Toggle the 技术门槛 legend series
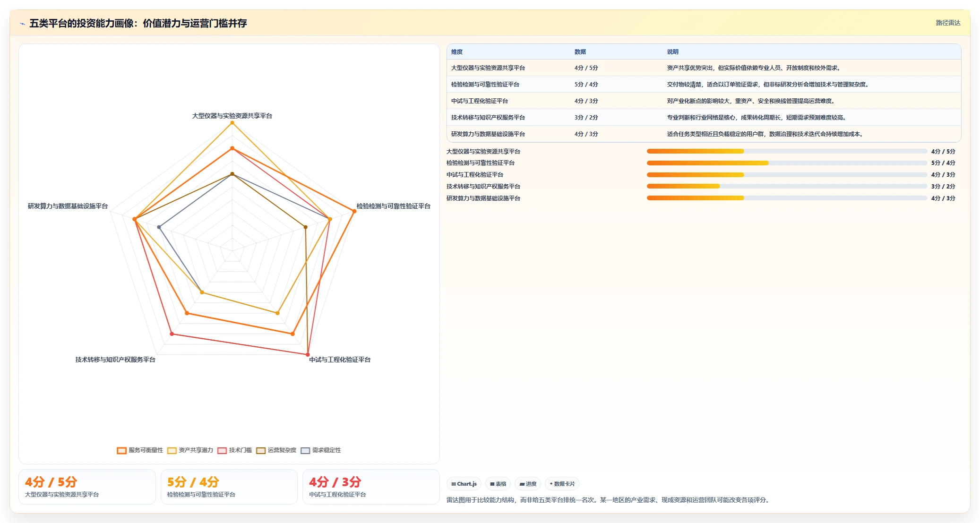 point(235,450)
